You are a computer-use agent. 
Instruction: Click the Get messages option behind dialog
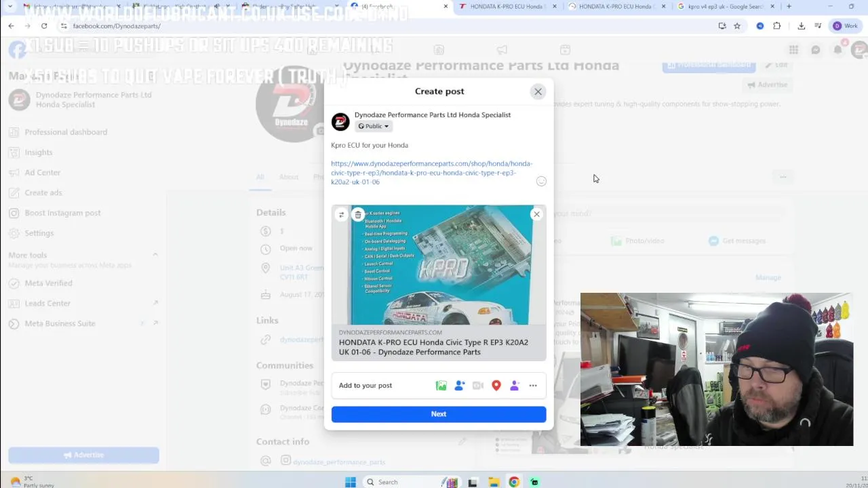[x=737, y=241]
